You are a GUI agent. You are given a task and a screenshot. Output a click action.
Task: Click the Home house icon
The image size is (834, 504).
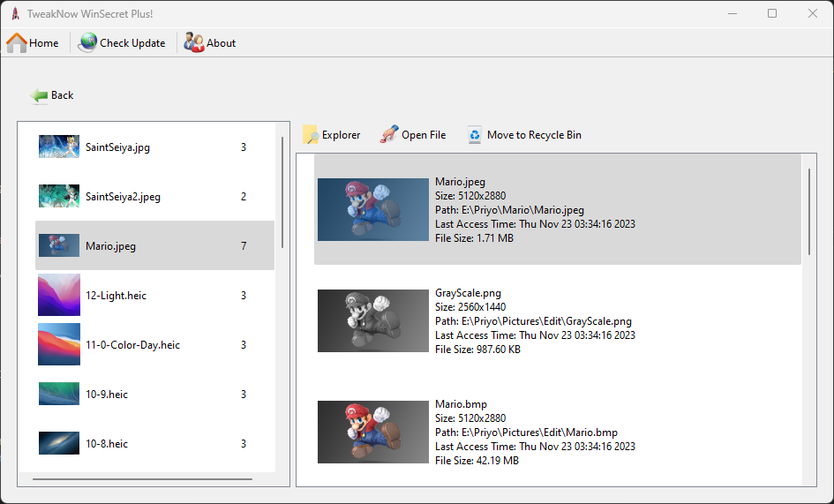(17, 42)
